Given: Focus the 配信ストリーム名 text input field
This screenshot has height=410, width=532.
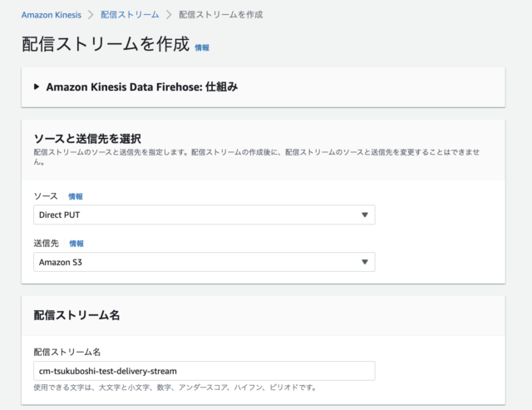Looking at the screenshot, I should (204, 371).
